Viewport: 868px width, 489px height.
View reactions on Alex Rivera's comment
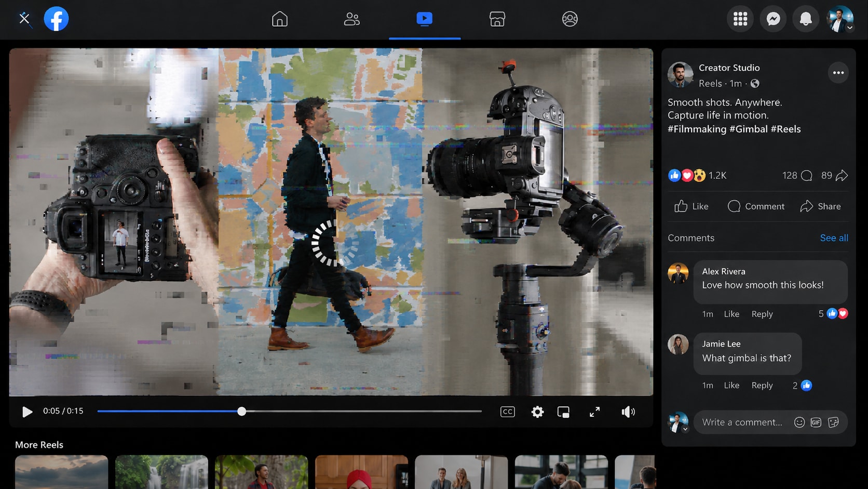(833, 314)
